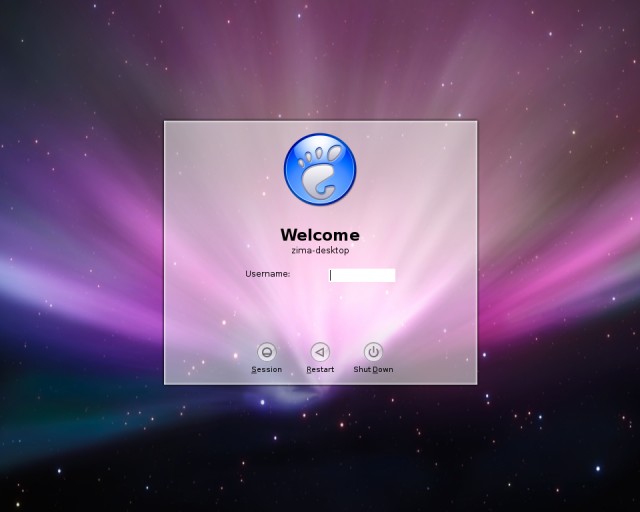Click the blue GNOME foot logo
This screenshot has width=640, height=512.
[x=320, y=169]
